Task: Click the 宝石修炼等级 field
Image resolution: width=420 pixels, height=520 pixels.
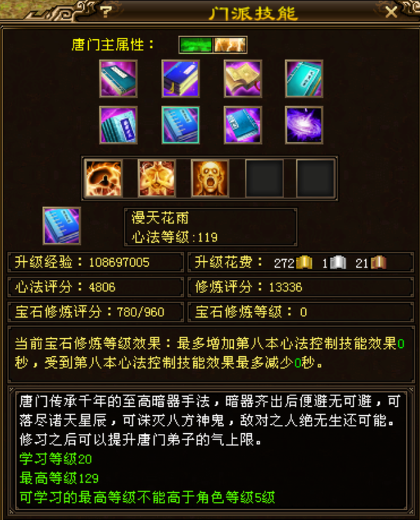Action: coord(300,311)
